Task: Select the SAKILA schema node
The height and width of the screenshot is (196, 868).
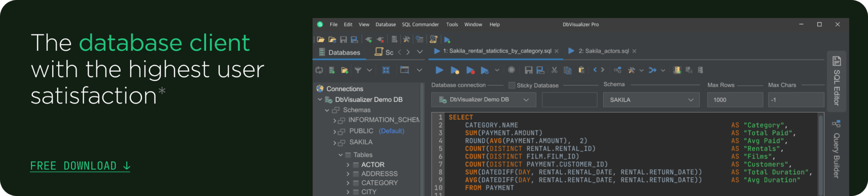Action: [361, 142]
